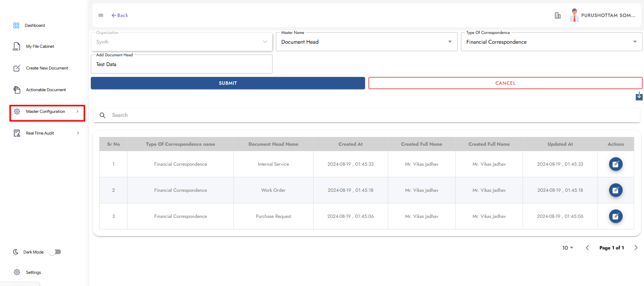Edit the Internal Service row
644x286 pixels.
pos(616,164)
